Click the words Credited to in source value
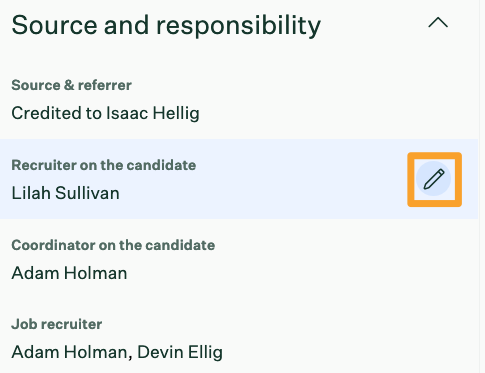Image resolution: width=485 pixels, height=373 pixels. (x=56, y=113)
